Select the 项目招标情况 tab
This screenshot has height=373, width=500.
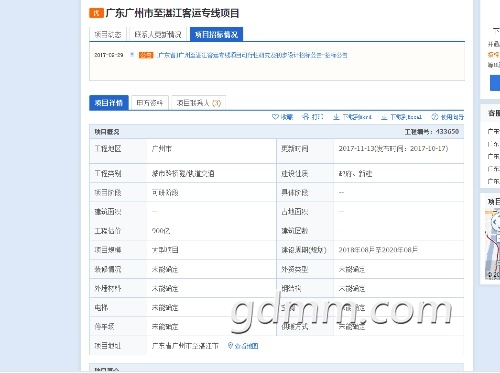click(216, 34)
